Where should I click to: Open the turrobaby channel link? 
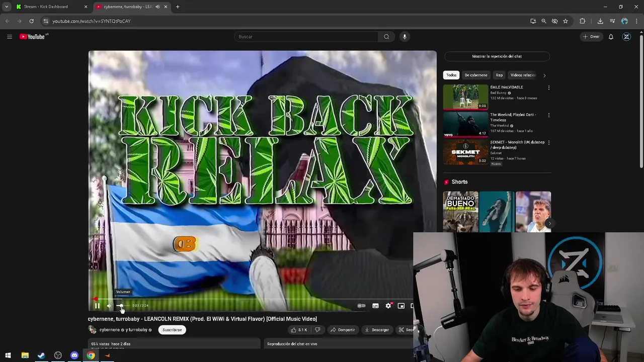click(x=138, y=330)
